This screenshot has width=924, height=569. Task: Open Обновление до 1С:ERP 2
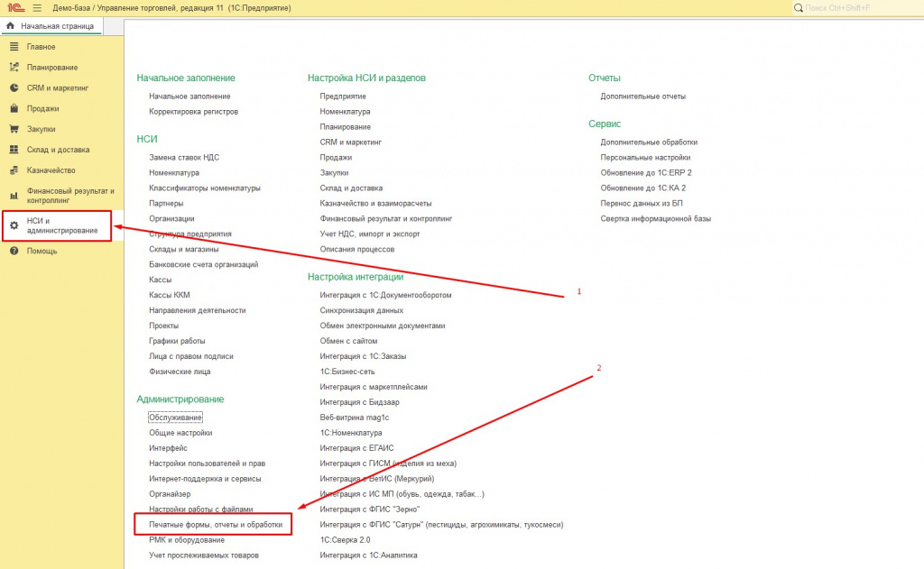pyautogui.click(x=646, y=172)
